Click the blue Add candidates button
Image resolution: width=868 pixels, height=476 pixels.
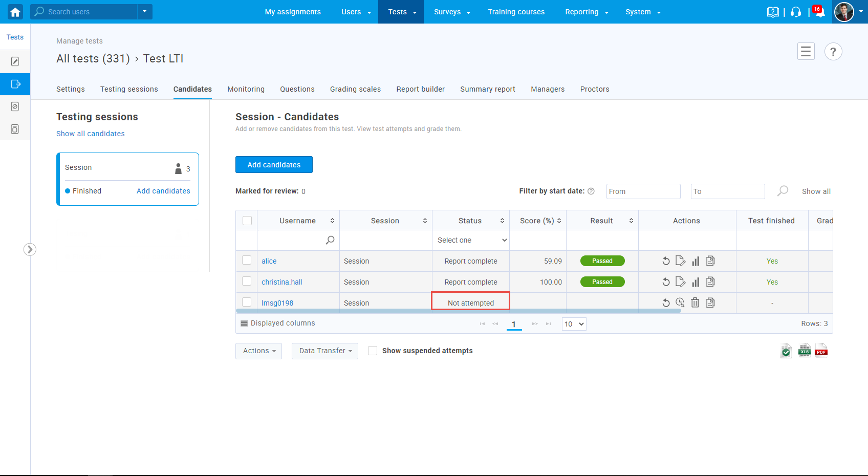pyautogui.click(x=274, y=165)
